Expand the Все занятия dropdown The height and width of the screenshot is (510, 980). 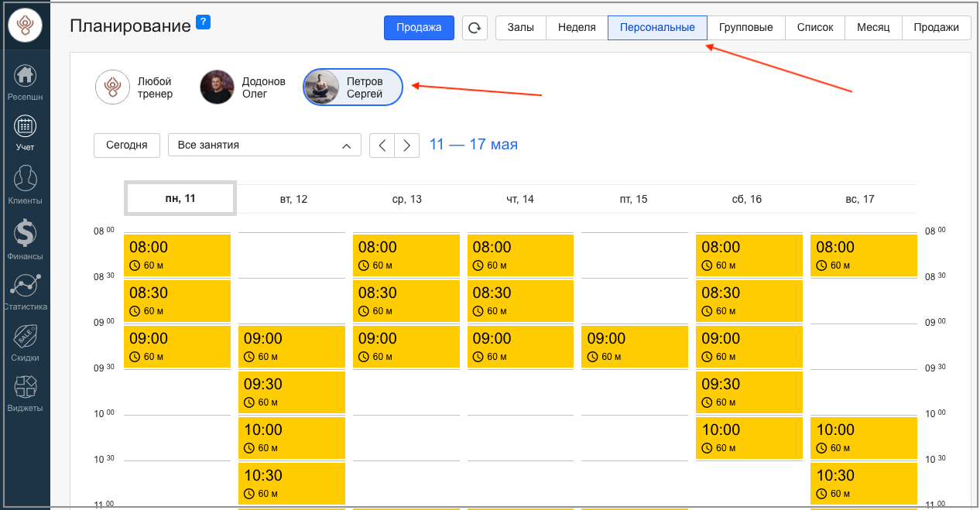(264, 145)
